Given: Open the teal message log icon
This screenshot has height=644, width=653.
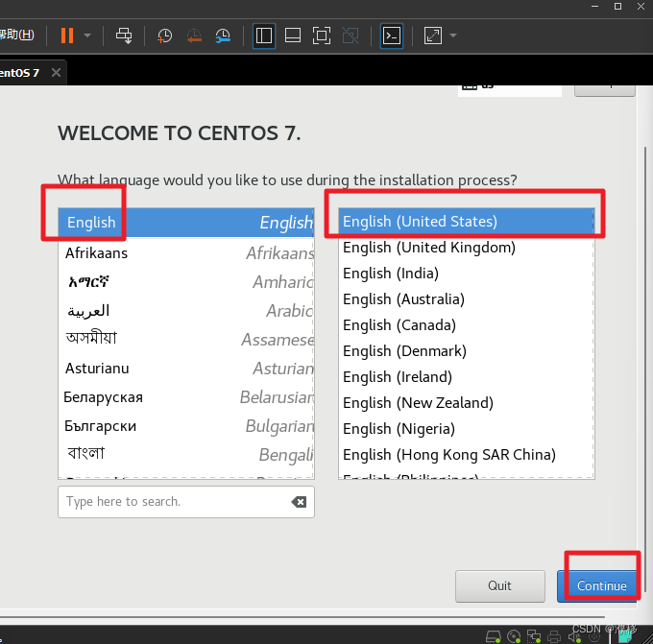Looking at the screenshot, I should (624, 636).
